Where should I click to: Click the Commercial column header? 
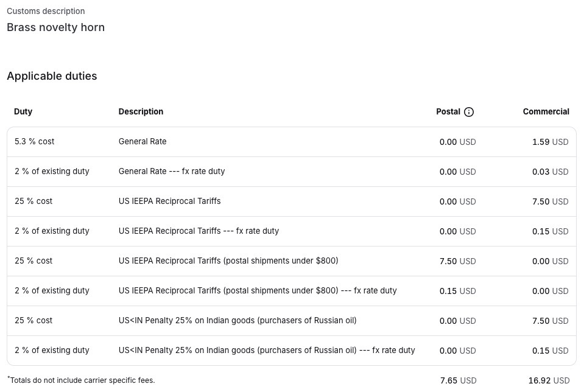546,112
